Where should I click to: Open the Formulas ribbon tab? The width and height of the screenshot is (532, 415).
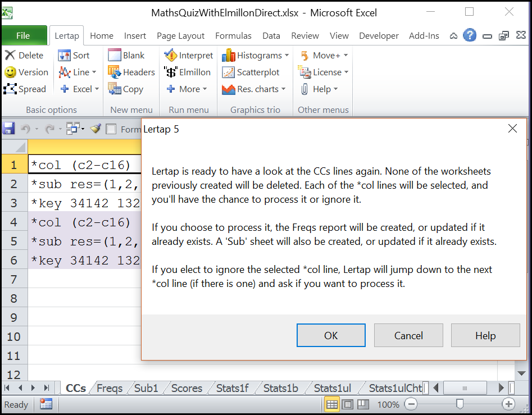[233, 35]
